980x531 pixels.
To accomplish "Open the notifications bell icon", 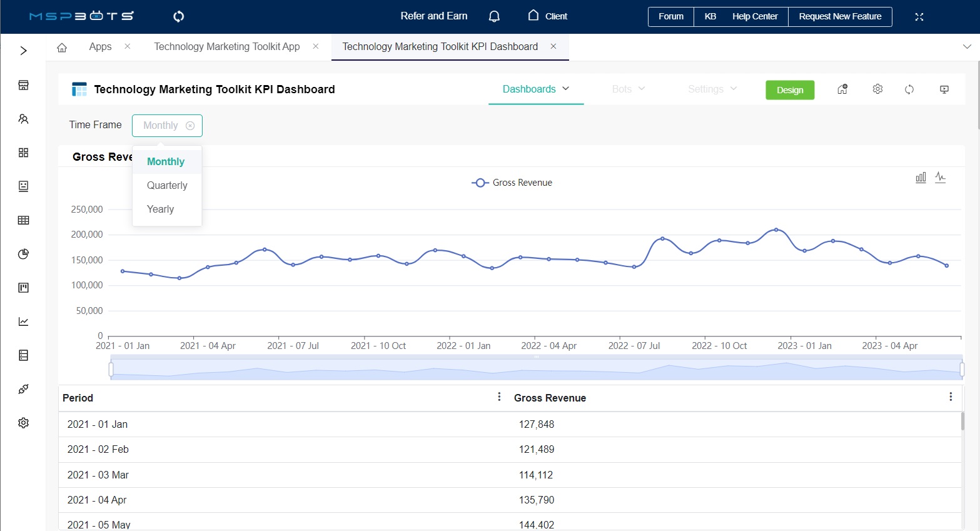I will click(x=494, y=16).
